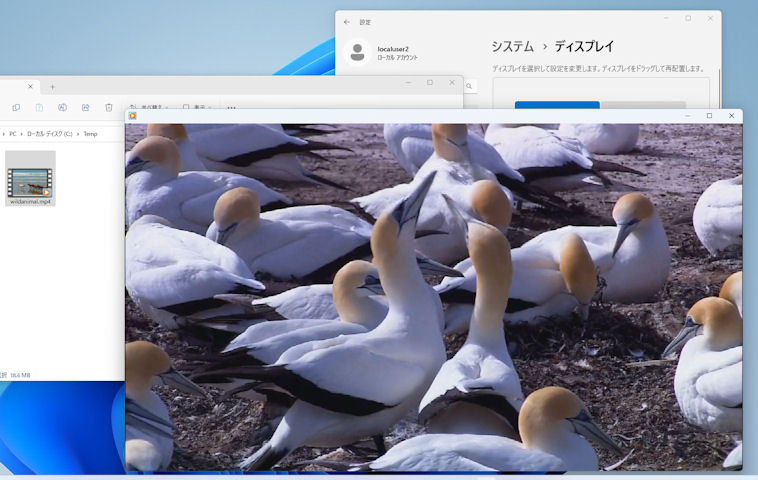Expand the chevron before PC in breadcrumb
The width and height of the screenshot is (758, 480).
point(3,134)
